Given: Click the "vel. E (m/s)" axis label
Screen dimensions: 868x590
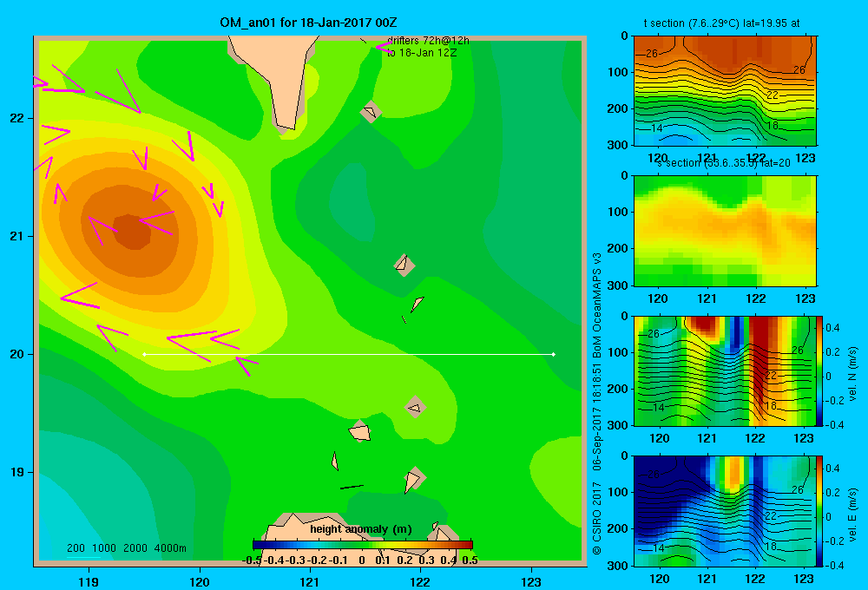Looking at the screenshot, I should click(x=852, y=515).
